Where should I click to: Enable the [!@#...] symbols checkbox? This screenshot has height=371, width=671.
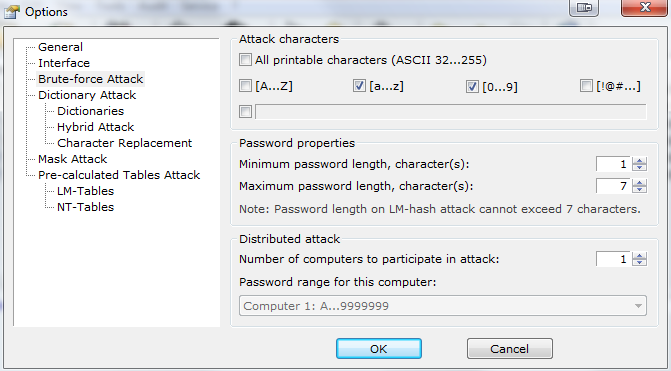[x=586, y=86]
